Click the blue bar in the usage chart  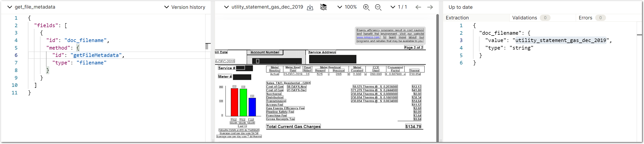click(252, 107)
